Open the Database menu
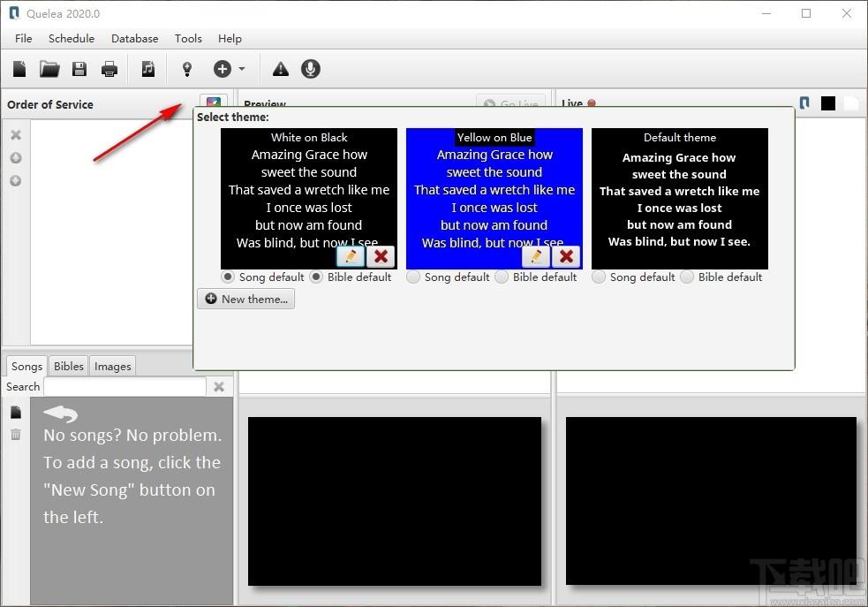Screen dimensions: 868x607 (134, 39)
